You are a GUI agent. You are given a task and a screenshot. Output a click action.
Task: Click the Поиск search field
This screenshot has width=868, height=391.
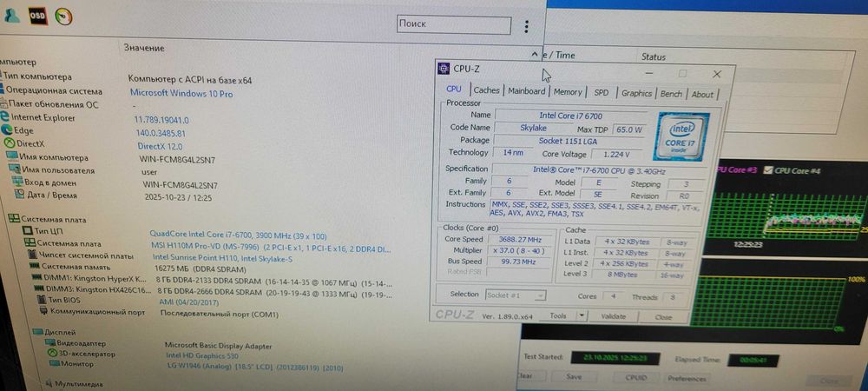click(x=454, y=25)
